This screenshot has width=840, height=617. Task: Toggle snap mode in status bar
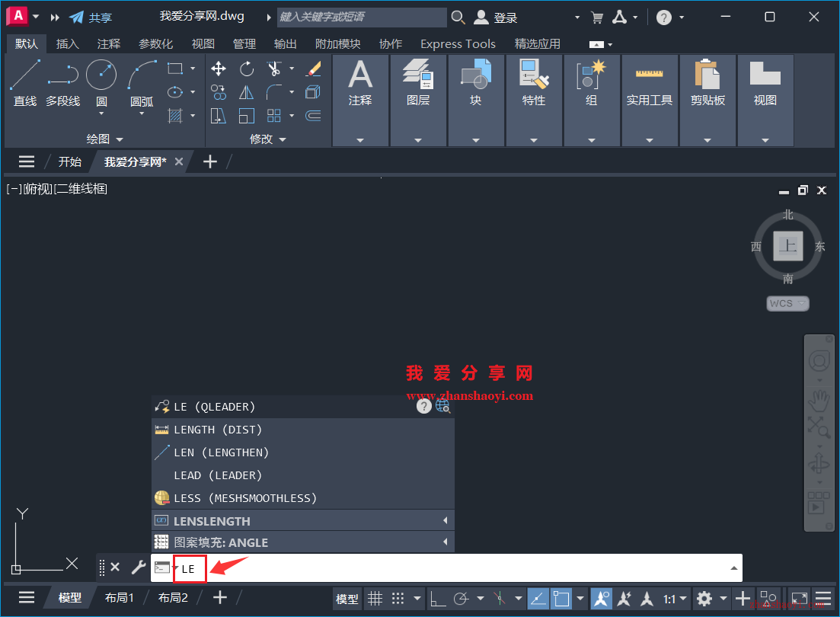click(398, 598)
